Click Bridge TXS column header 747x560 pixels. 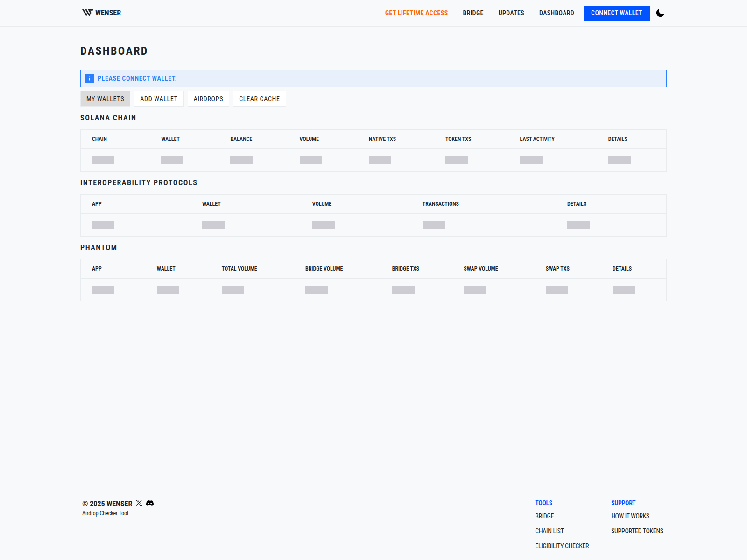click(x=406, y=269)
